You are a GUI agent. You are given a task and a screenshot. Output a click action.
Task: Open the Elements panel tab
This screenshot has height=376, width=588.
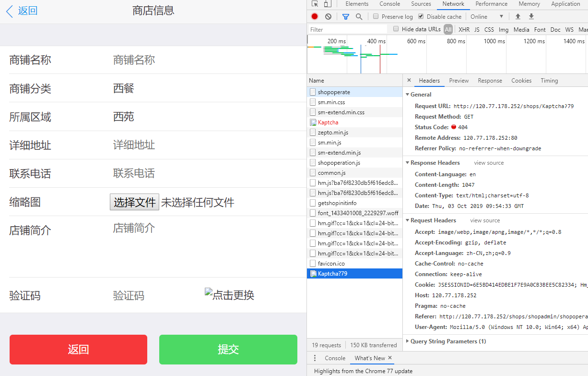tap(356, 4)
